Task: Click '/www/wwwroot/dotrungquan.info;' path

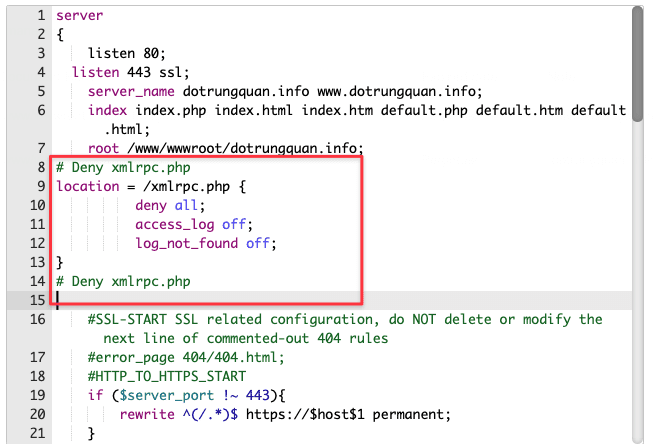Action: 245,148
